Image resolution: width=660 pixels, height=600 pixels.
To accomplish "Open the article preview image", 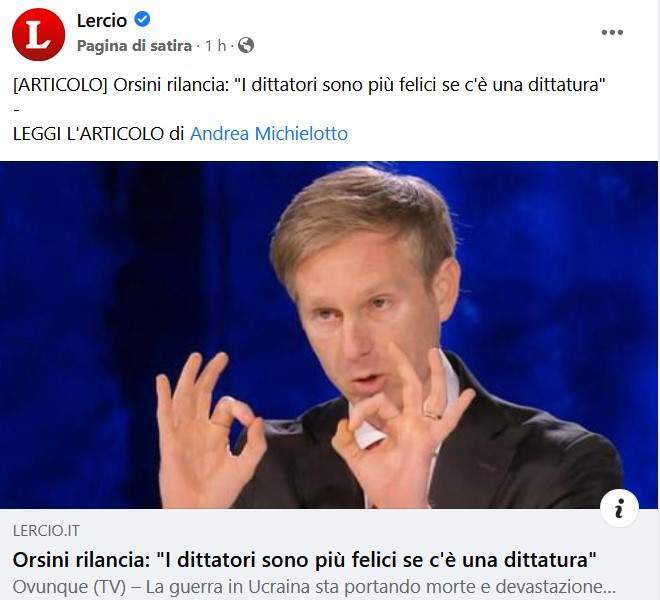I will 329,335.
